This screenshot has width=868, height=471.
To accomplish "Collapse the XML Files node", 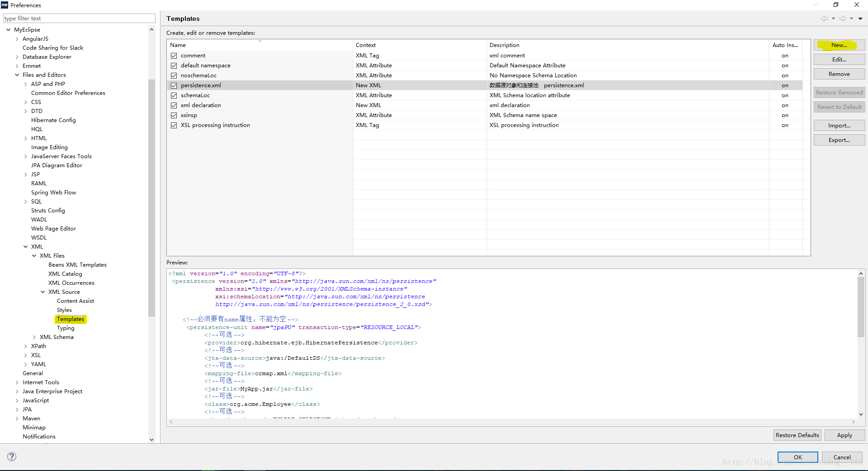I will coord(34,256).
